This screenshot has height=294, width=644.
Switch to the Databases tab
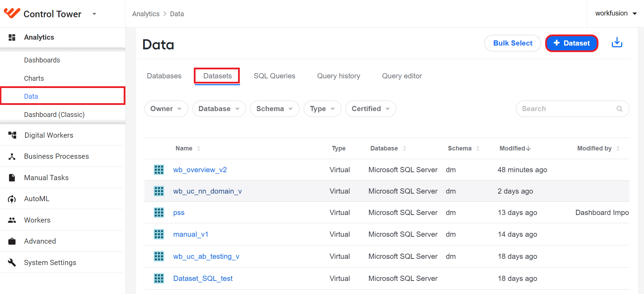point(164,76)
